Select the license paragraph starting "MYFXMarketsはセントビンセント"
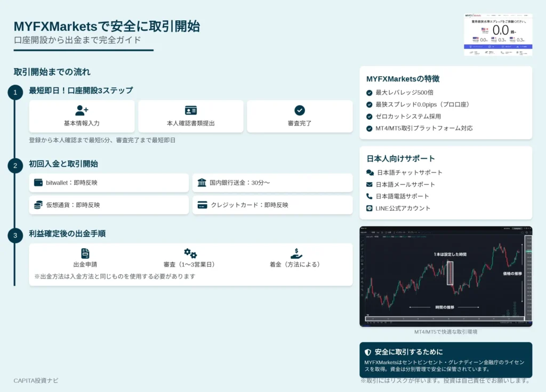 point(444,365)
